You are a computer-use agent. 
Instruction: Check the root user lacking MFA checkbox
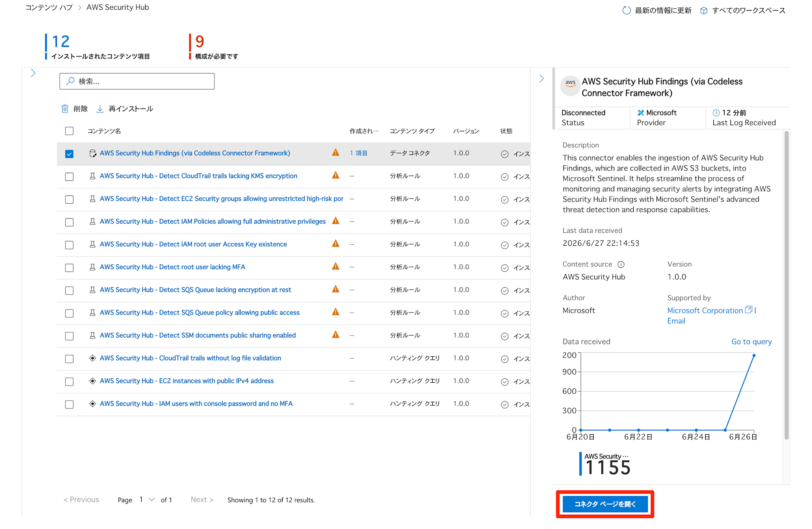[x=69, y=268]
